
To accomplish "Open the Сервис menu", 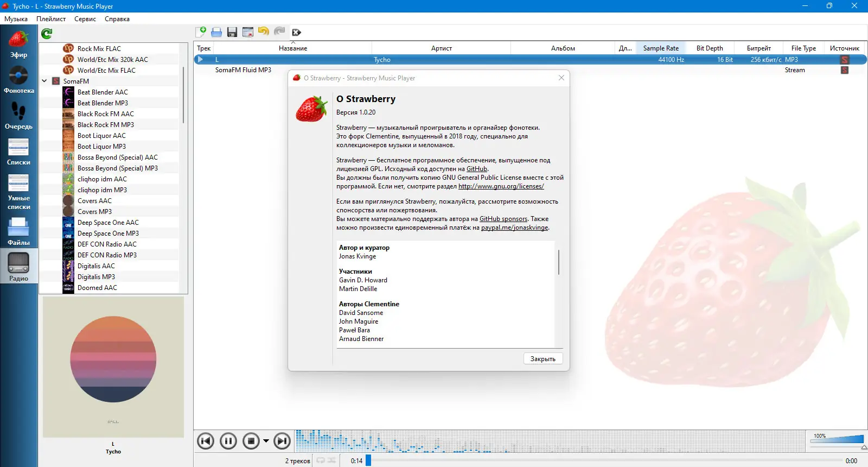I will pyautogui.click(x=85, y=19).
